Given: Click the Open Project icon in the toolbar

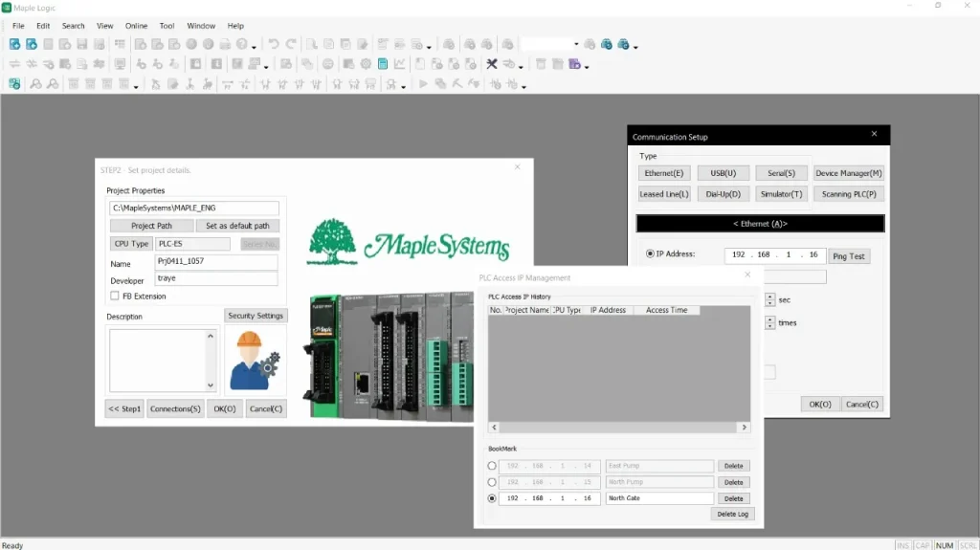Looking at the screenshot, I should (32, 44).
